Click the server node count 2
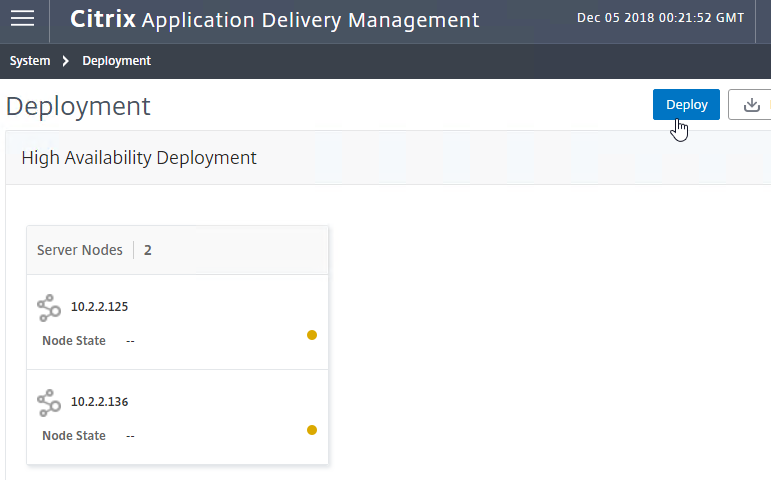Viewport: 771px width, 480px height. [x=148, y=250]
